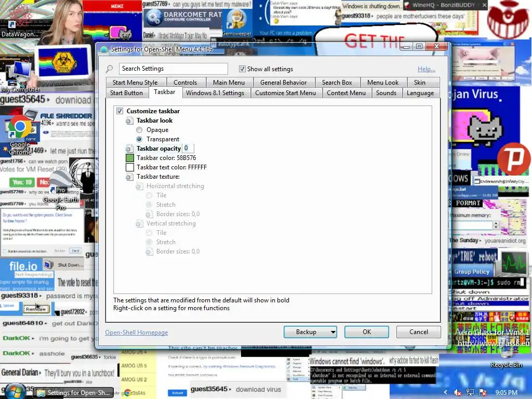Image resolution: width=532 pixels, height=399 pixels.
Task: Toggle the Show all settings checkbox
Action: click(x=242, y=69)
